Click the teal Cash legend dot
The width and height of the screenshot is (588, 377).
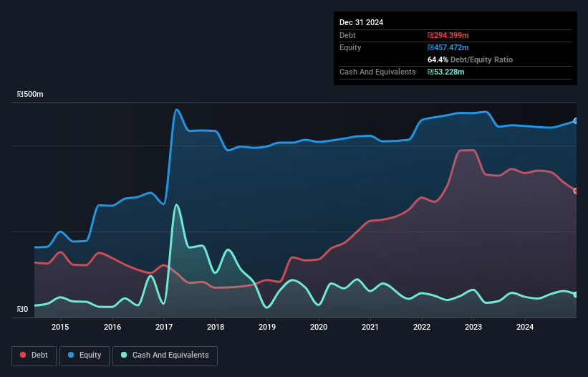pyautogui.click(x=124, y=355)
